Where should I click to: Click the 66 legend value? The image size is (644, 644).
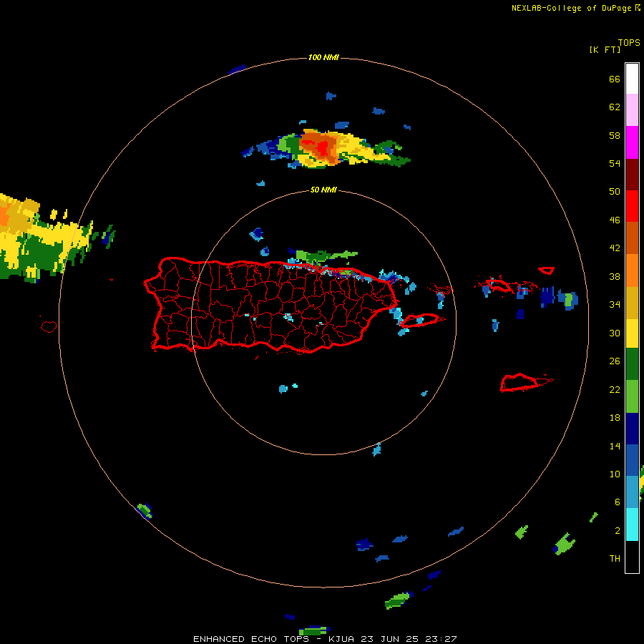coord(615,79)
